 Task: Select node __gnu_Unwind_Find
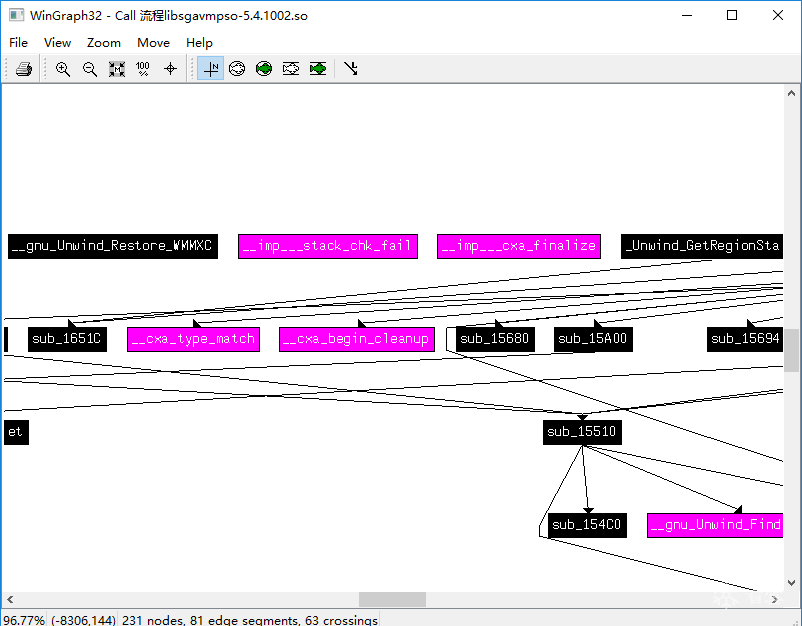(715, 525)
